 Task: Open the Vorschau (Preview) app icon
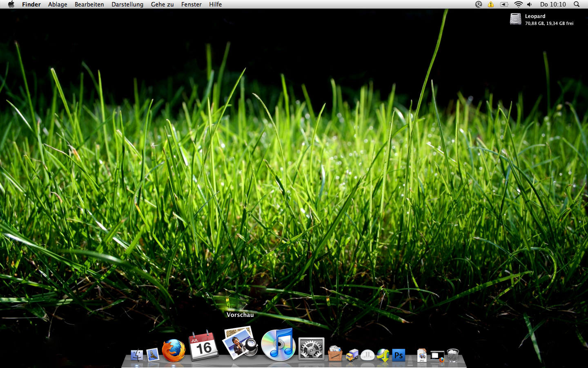coord(240,343)
